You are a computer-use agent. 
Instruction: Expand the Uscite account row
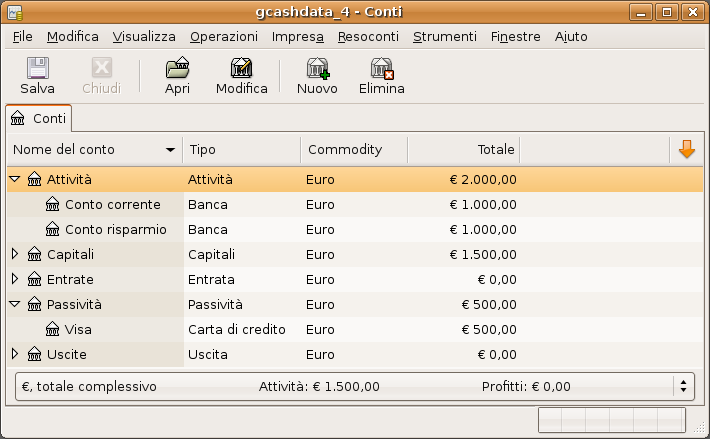[x=15, y=354]
